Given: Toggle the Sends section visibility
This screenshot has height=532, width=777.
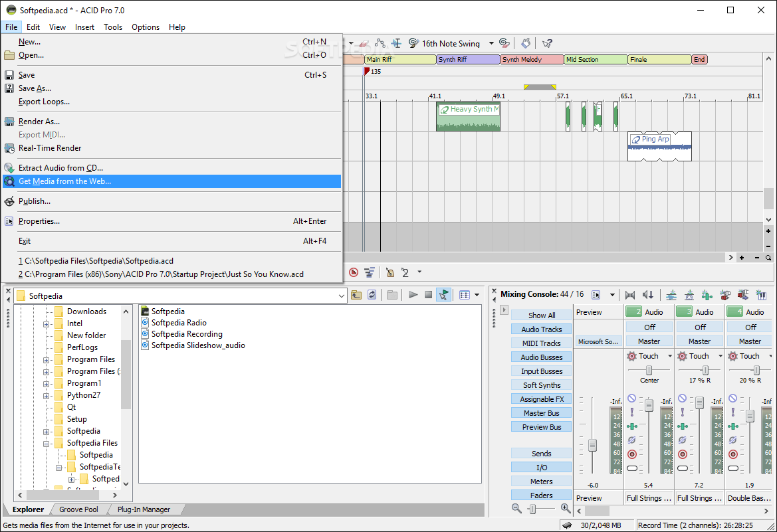Looking at the screenshot, I should [x=542, y=454].
